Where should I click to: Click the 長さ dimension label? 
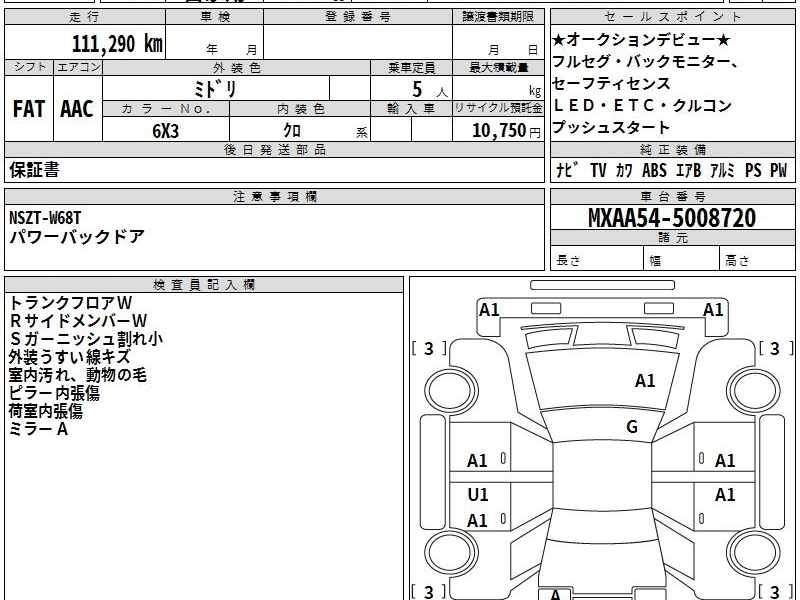point(568,260)
